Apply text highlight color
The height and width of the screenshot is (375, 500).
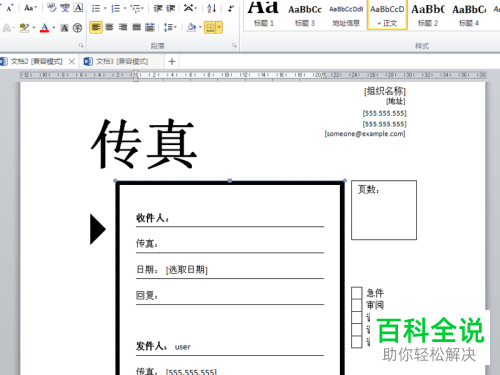24,28
